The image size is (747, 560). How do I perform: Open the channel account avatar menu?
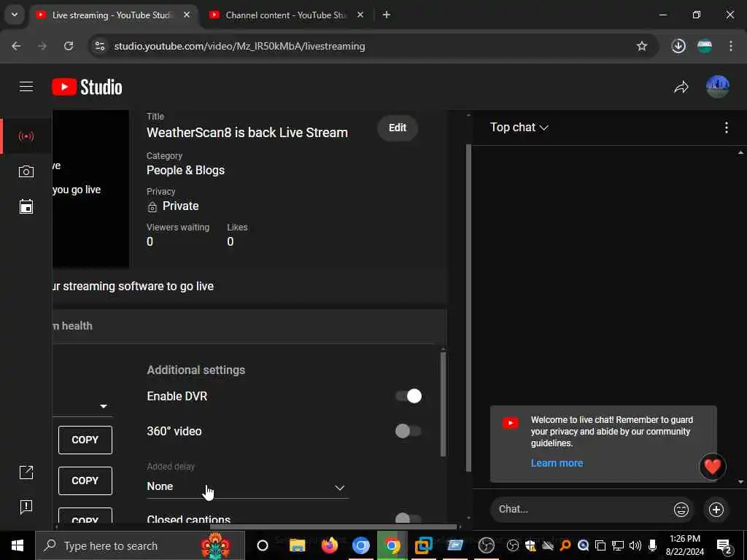coord(718,87)
